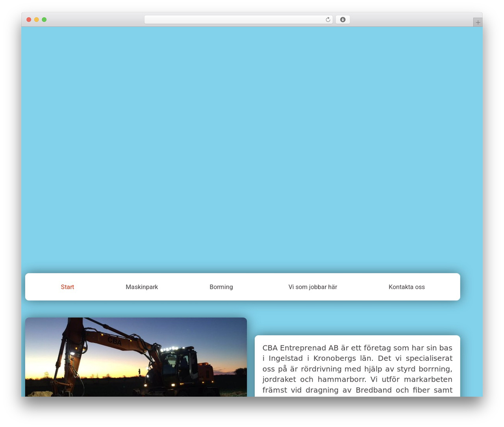504x427 pixels.
Task: Close the window with the red button
Action: [29, 20]
